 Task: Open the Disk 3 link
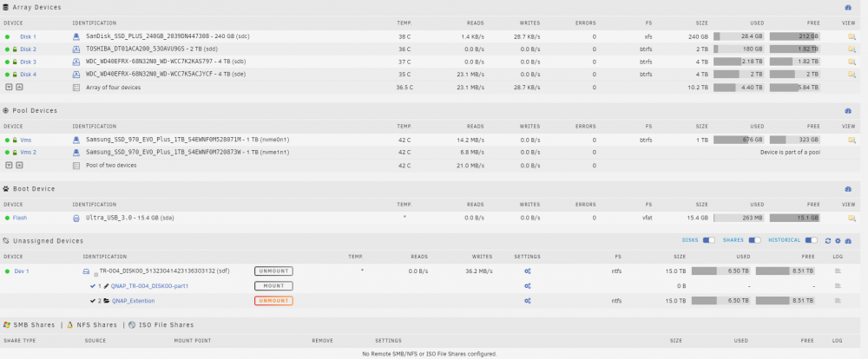(29, 62)
